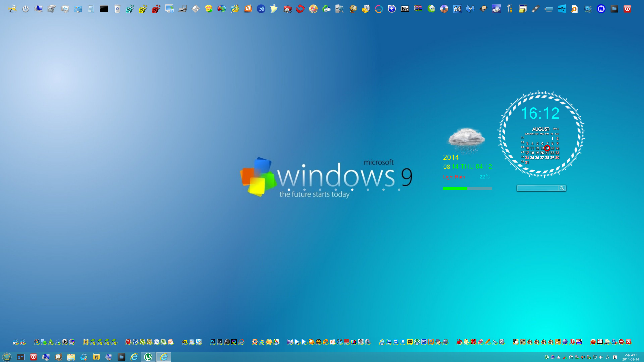
Task: Launch the cyan registry cubes icon
Action: (130, 9)
